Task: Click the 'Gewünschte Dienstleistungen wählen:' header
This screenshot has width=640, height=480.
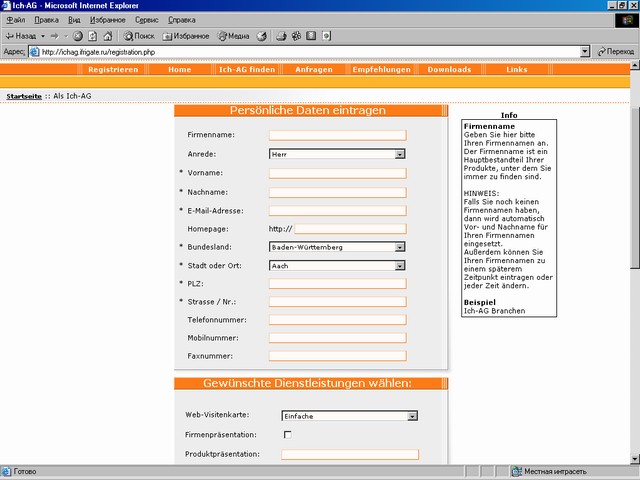Action: tap(308, 384)
